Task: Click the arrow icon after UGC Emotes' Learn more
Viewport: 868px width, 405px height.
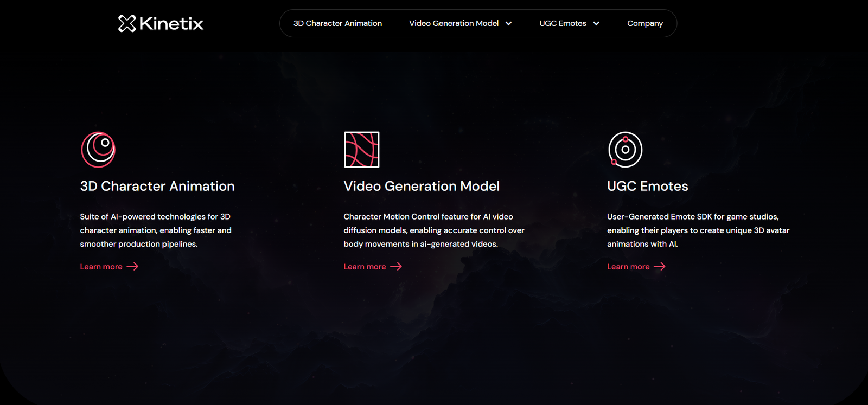Action: (660, 267)
